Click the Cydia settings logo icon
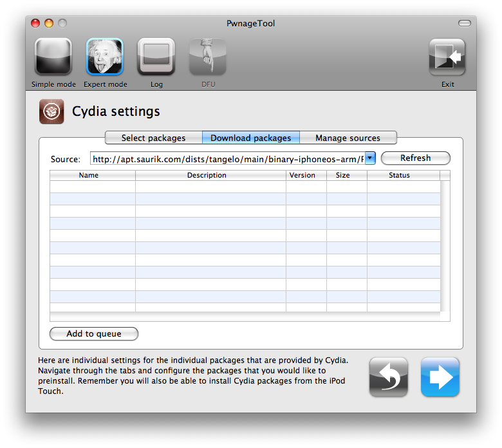The width and height of the screenshot is (502, 448). (51, 111)
